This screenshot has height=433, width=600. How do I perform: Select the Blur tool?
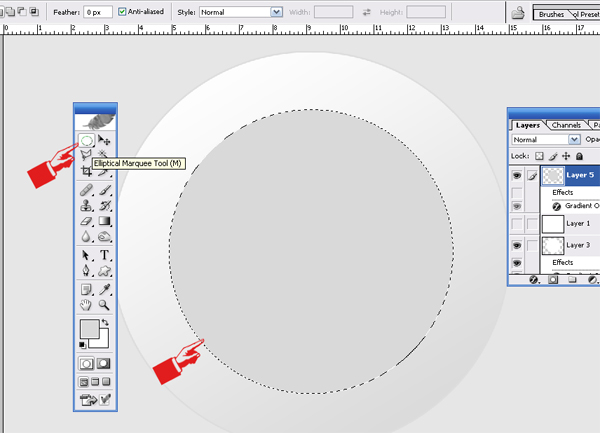(86, 237)
